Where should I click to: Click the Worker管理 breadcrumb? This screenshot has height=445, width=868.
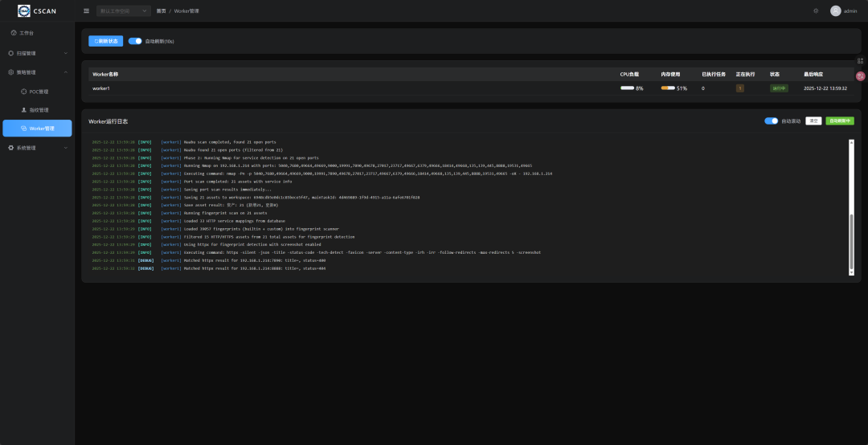point(186,11)
